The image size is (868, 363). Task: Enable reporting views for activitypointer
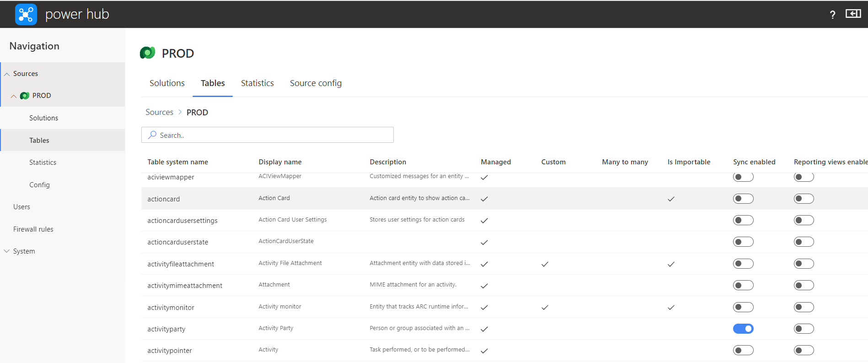[804, 351]
